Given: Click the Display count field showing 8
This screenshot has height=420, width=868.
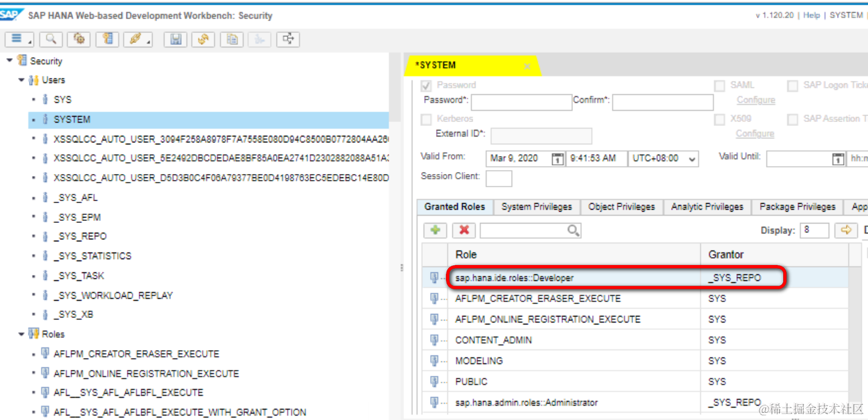Looking at the screenshot, I should point(815,230).
